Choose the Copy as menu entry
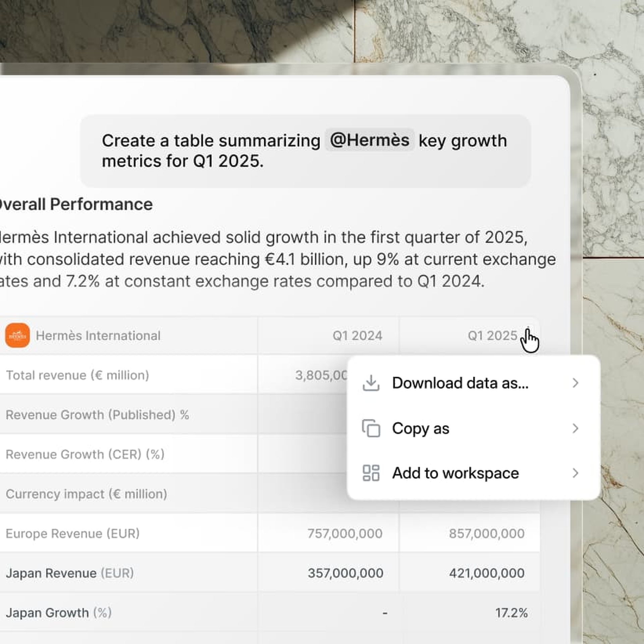Screen dimensions: 644x644 tap(473, 428)
